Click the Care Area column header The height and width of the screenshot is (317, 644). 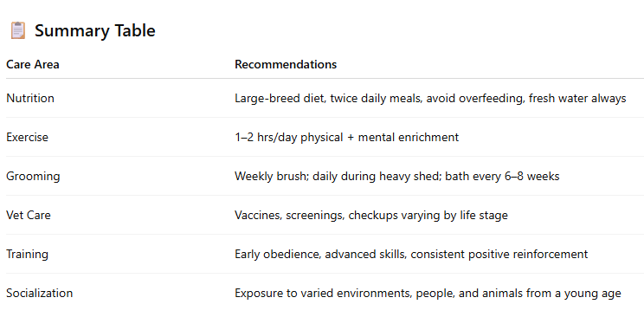tap(33, 65)
